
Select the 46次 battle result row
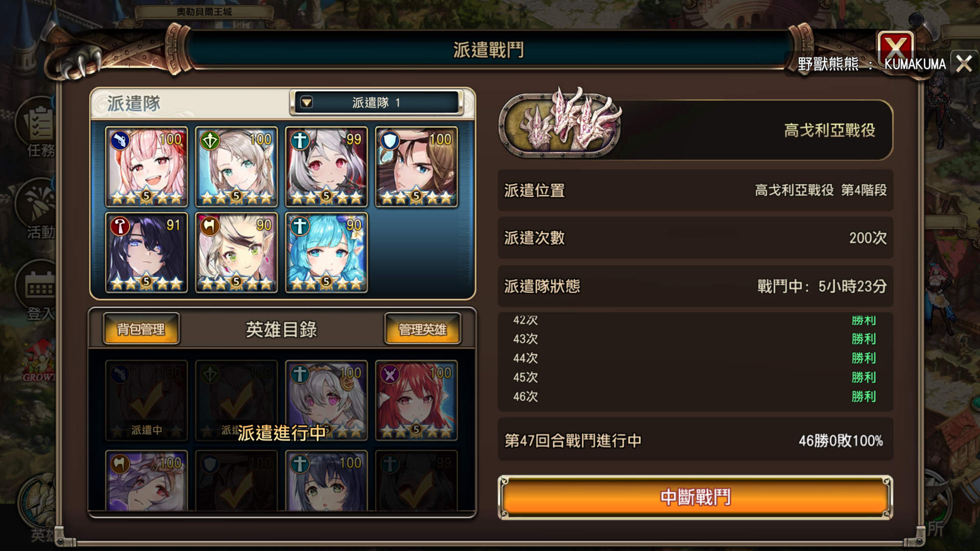point(695,396)
